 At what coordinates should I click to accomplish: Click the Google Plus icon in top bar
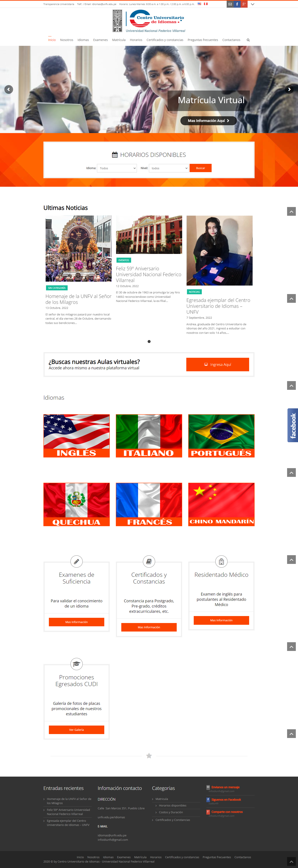coord(244,4)
